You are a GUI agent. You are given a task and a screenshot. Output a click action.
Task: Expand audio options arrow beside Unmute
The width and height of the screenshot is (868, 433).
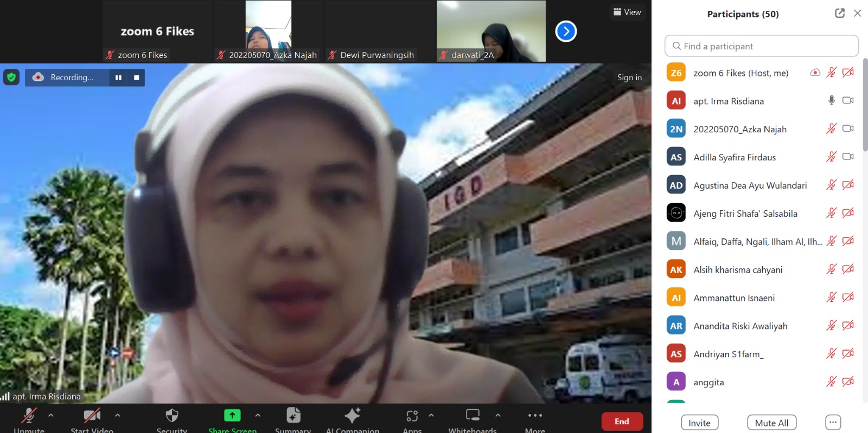(x=50, y=415)
